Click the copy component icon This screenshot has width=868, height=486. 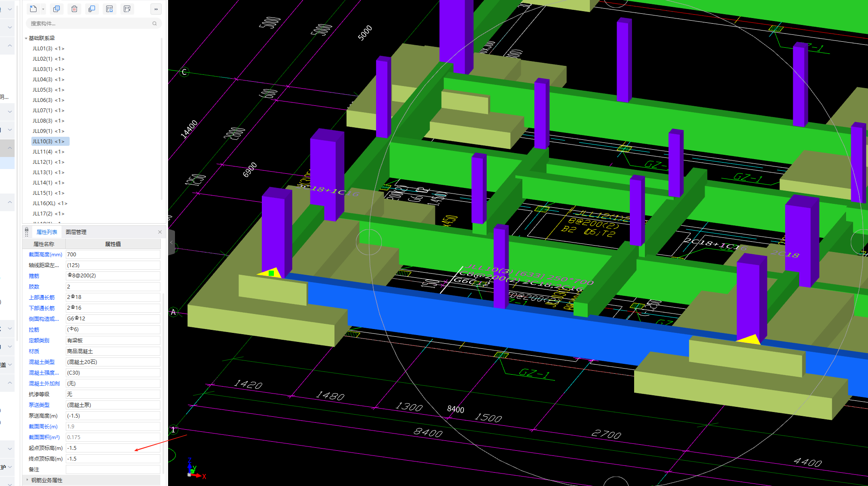[56, 9]
